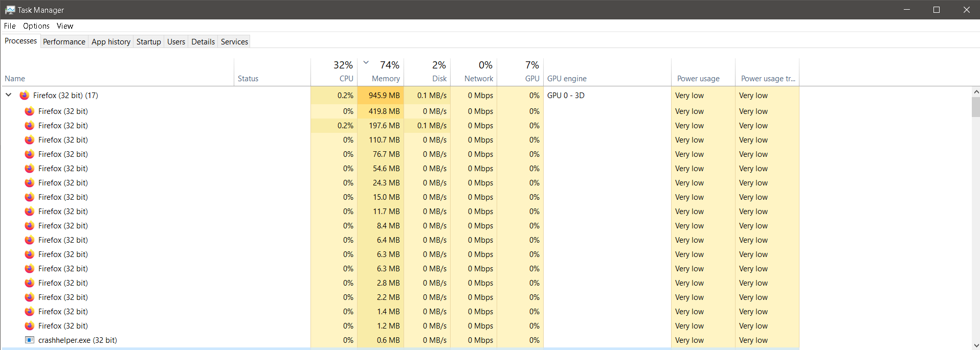Open the File menu
The width and height of the screenshot is (980, 350).
click(x=10, y=26)
